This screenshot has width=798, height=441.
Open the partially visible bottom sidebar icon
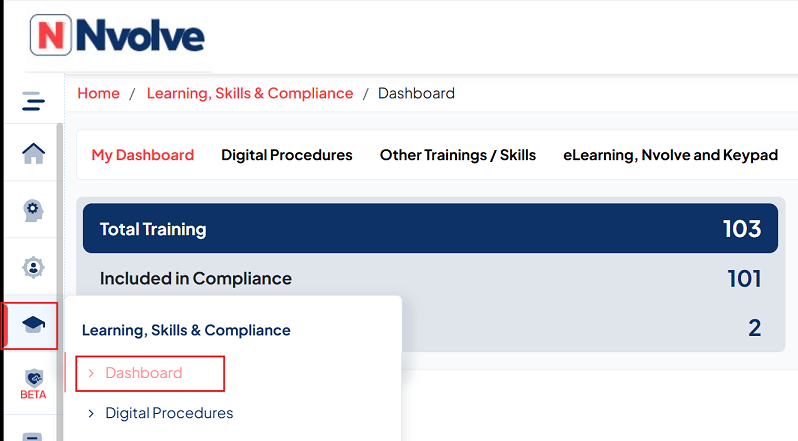coord(33,436)
